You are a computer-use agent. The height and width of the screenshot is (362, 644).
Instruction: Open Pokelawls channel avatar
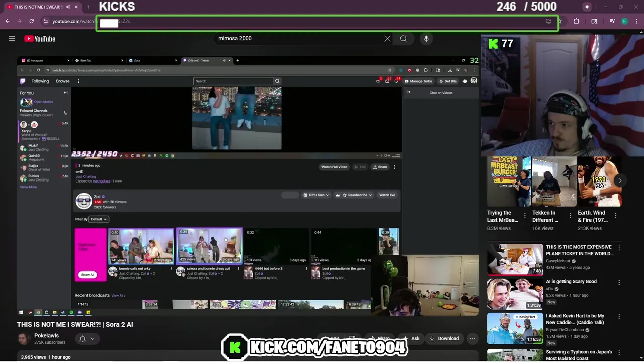pos(23,339)
